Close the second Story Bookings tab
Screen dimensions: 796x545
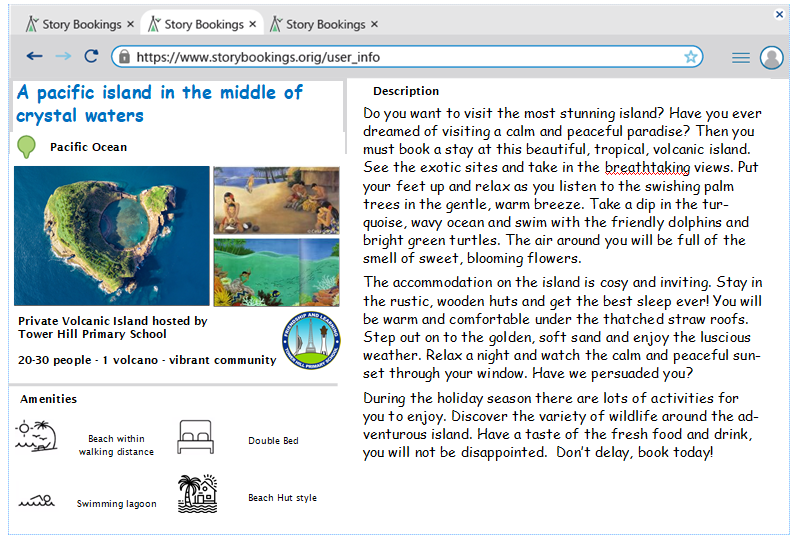pyautogui.click(x=252, y=24)
